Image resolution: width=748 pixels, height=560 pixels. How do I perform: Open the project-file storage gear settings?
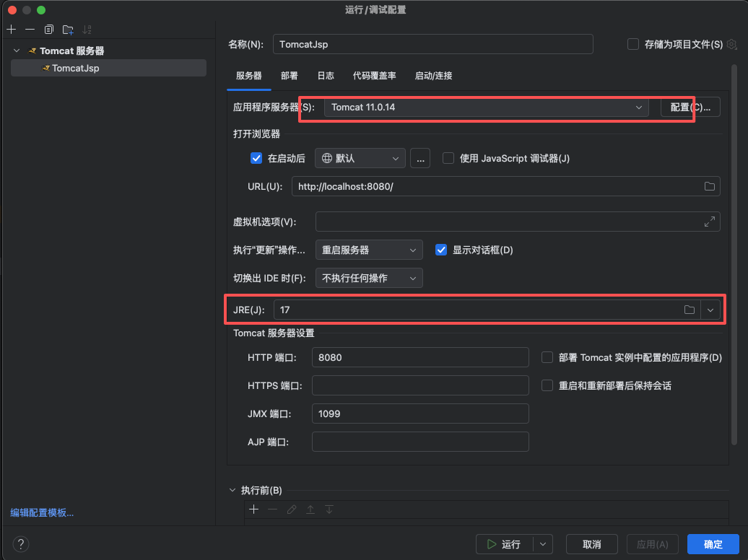732,44
